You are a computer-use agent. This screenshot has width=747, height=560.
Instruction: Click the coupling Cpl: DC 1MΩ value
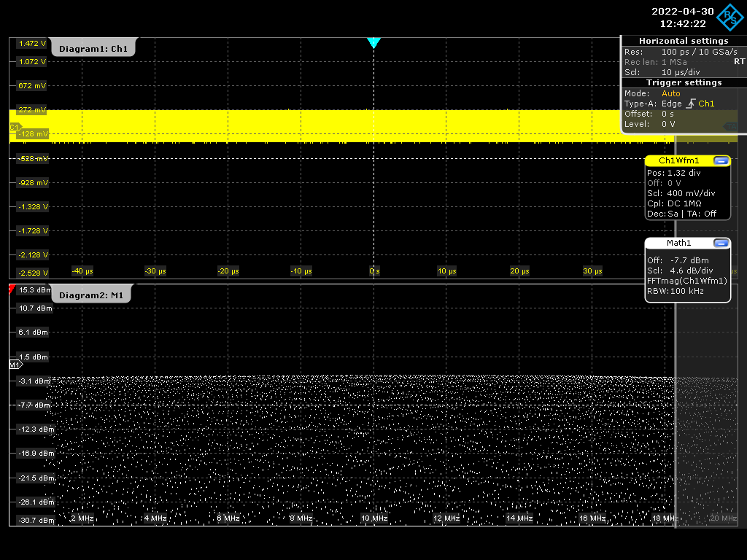click(674, 203)
